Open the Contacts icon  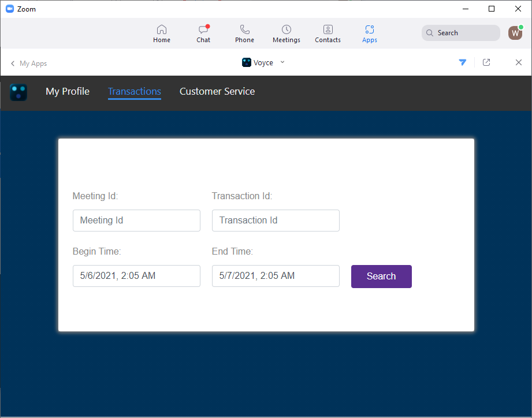coord(328,29)
